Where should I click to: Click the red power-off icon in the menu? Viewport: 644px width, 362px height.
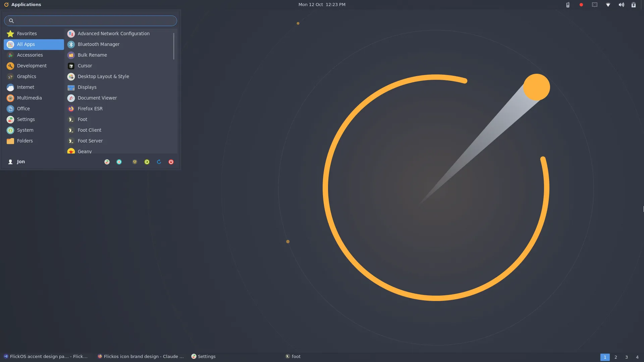(171, 162)
